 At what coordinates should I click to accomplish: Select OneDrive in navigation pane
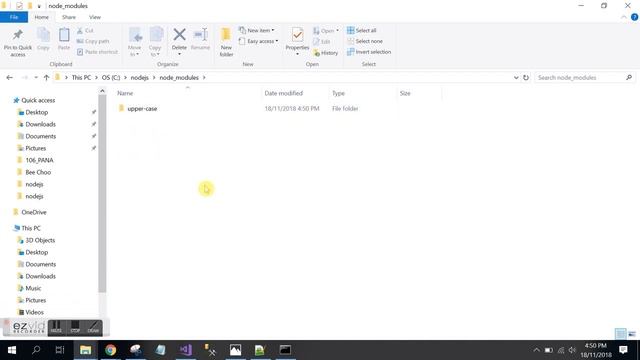click(33, 212)
